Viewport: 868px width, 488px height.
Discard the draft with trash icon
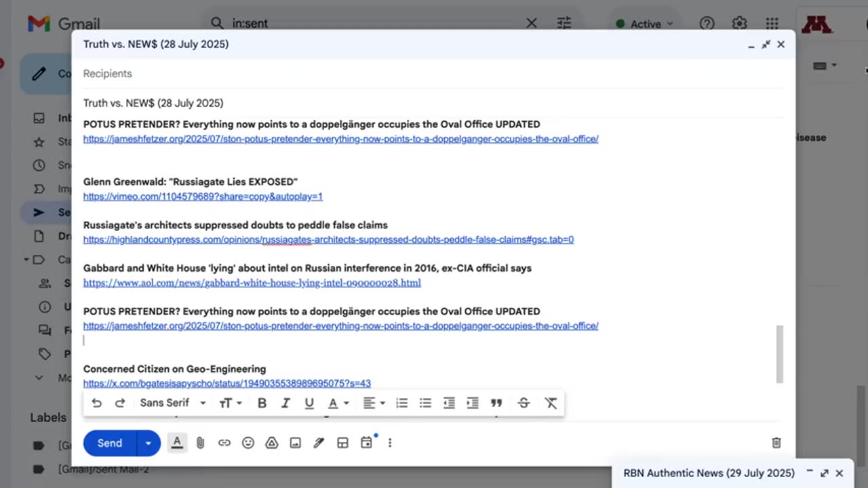[776, 443]
